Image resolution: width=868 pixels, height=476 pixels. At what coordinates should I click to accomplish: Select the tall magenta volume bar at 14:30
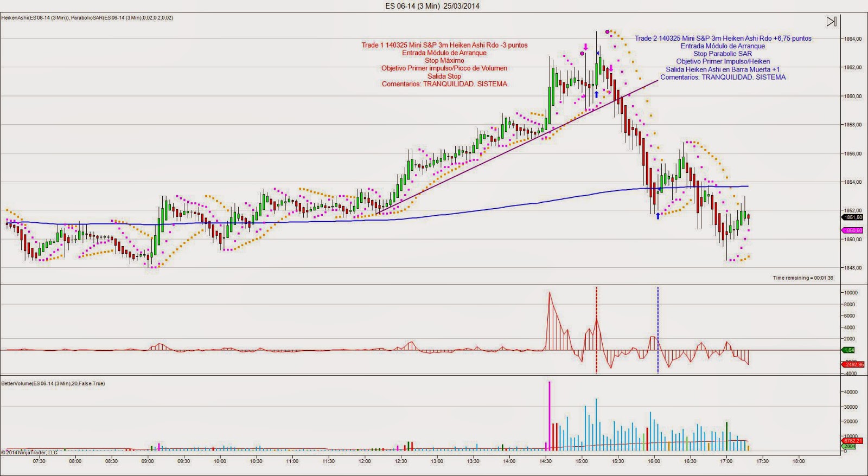coord(549,415)
